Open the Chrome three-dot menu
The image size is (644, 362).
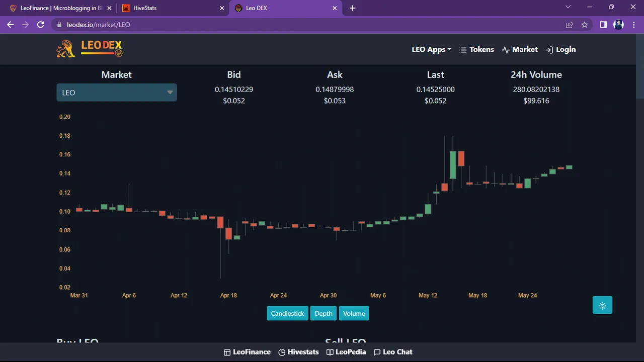(x=634, y=25)
